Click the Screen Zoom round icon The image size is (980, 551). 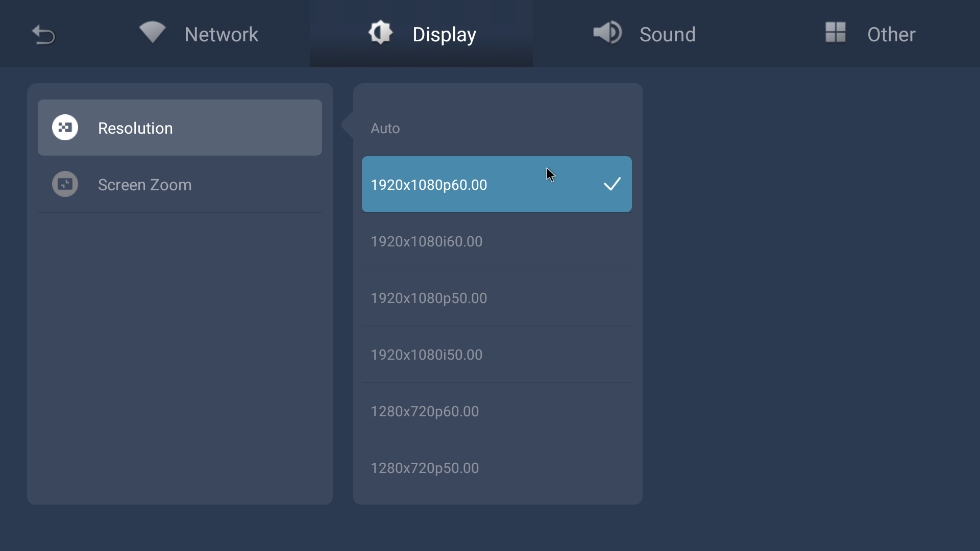(x=65, y=184)
